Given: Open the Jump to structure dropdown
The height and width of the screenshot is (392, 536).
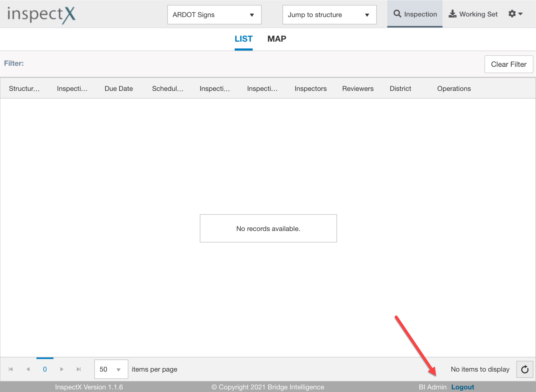Looking at the screenshot, I should pyautogui.click(x=329, y=15).
